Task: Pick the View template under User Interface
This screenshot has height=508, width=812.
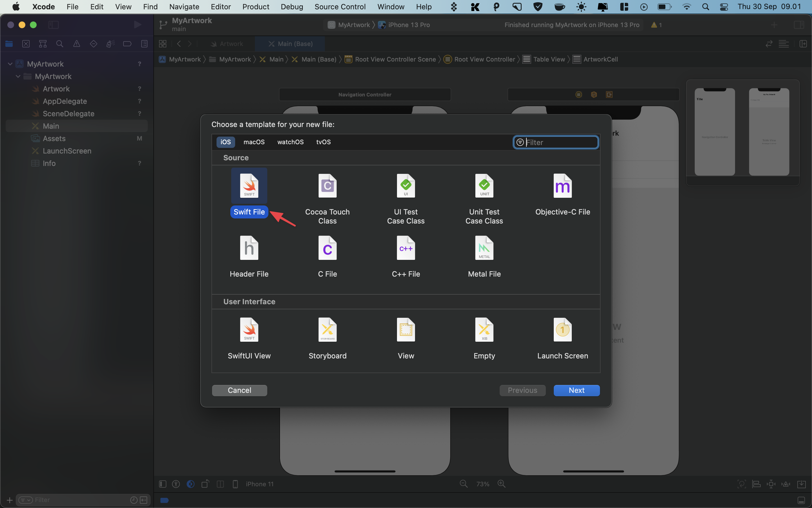Action: 406,338
